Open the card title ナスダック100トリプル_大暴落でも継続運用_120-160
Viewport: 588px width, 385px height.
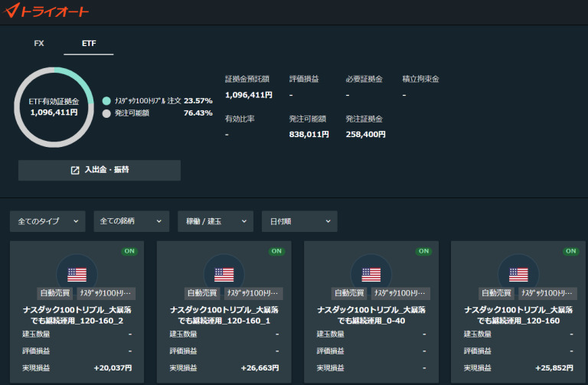[x=518, y=315]
